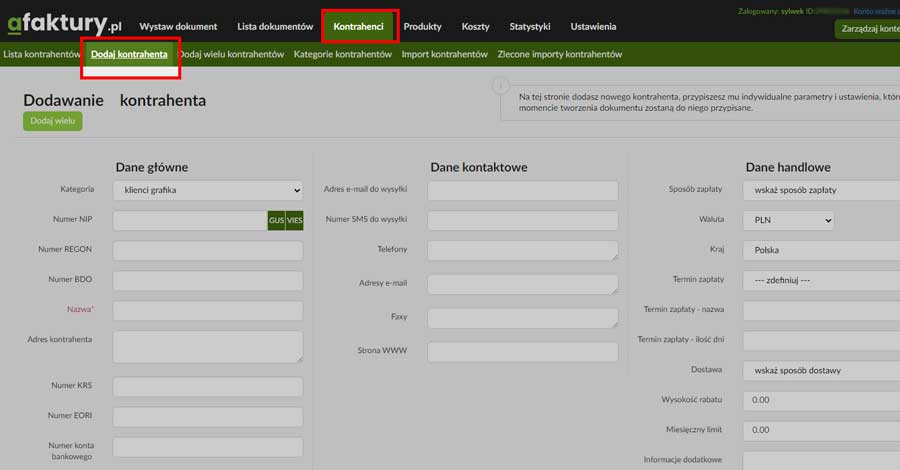This screenshot has height=470, width=900.
Task: Open the Waluta PLN dropdown
Action: click(787, 220)
